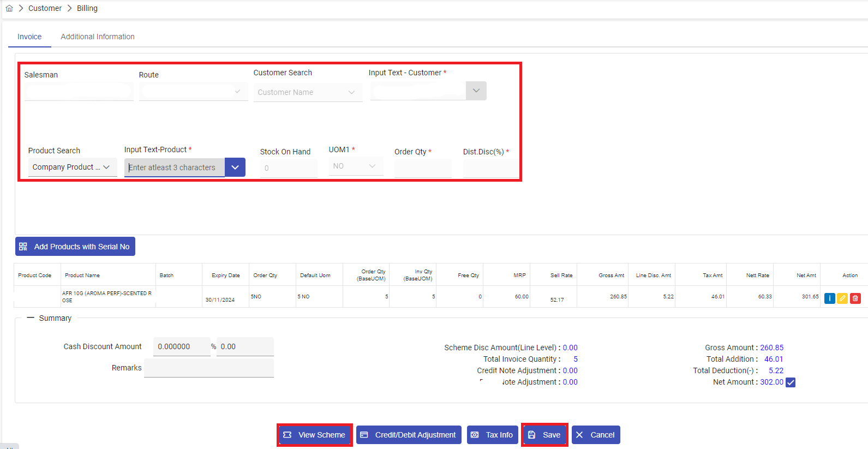Open the Route dropdown
The width and height of the screenshot is (868, 449).
coord(193,91)
